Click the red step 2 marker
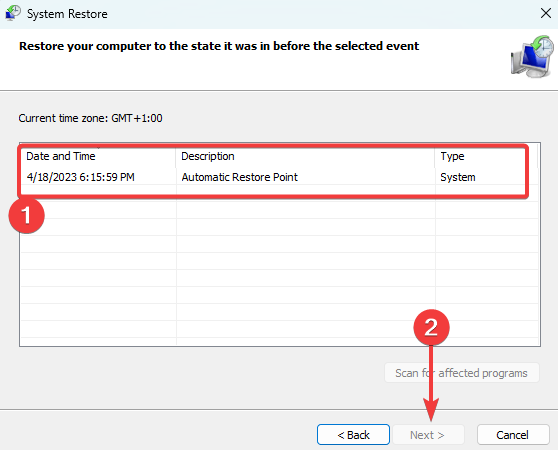Image resolution: width=558 pixels, height=450 pixels. coord(431,327)
